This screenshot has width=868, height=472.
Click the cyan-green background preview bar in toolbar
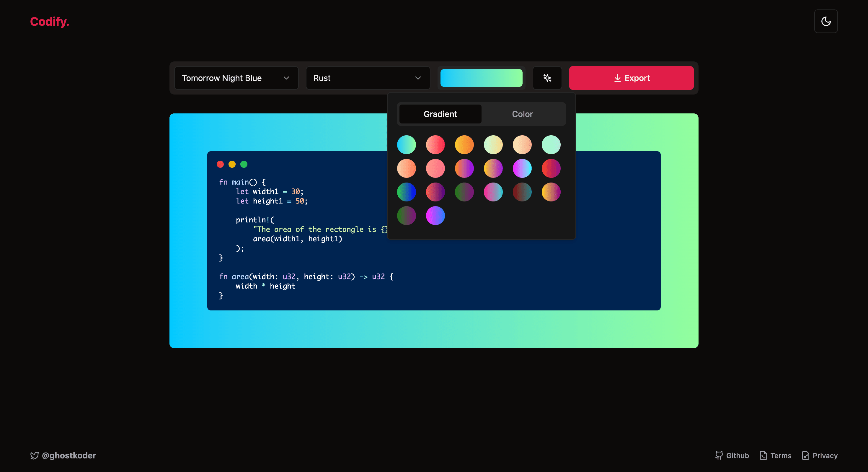tap(481, 78)
